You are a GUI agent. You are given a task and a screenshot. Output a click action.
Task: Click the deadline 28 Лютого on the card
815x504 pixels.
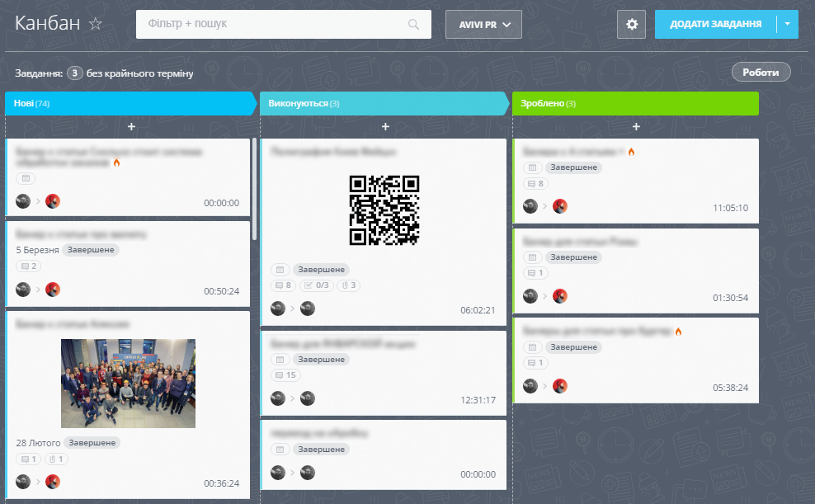[x=38, y=443]
